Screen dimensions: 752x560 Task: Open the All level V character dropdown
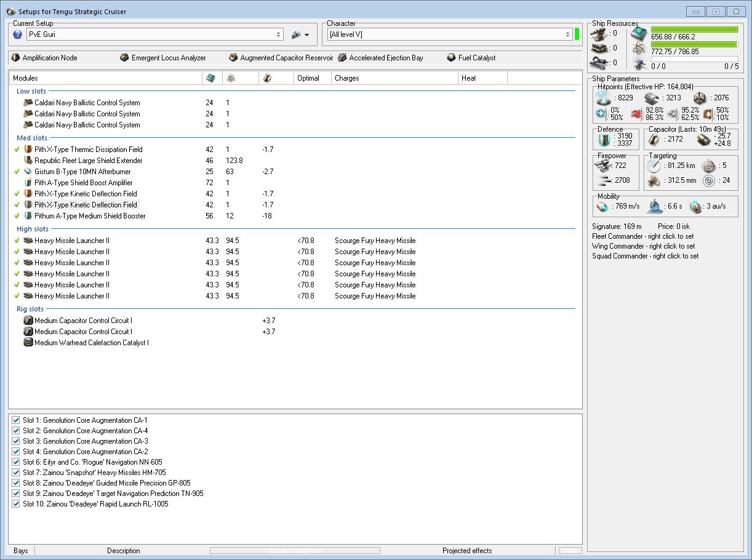point(450,34)
